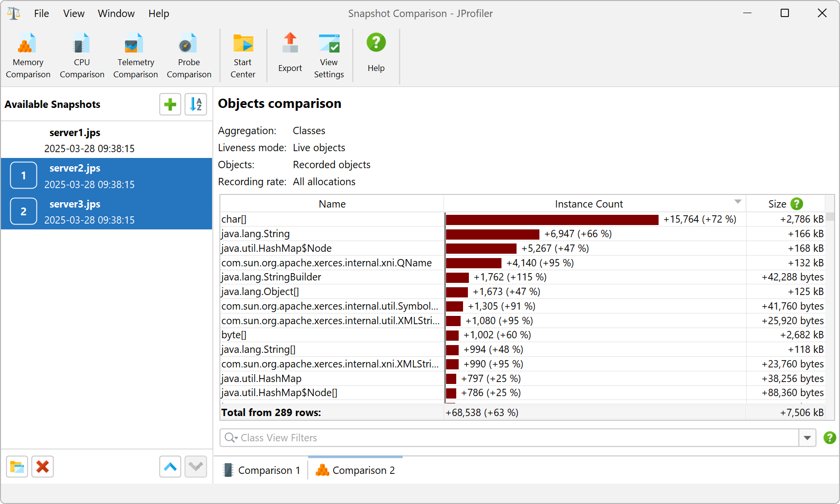Viewport: 840px width, 504px height.
Task: Click the Live objects liveness value
Action: pyautogui.click(x=319, y=148)
